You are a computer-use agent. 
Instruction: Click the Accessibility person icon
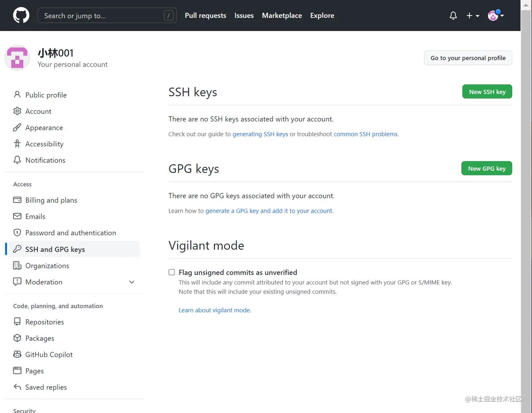[x=17, y=144]
